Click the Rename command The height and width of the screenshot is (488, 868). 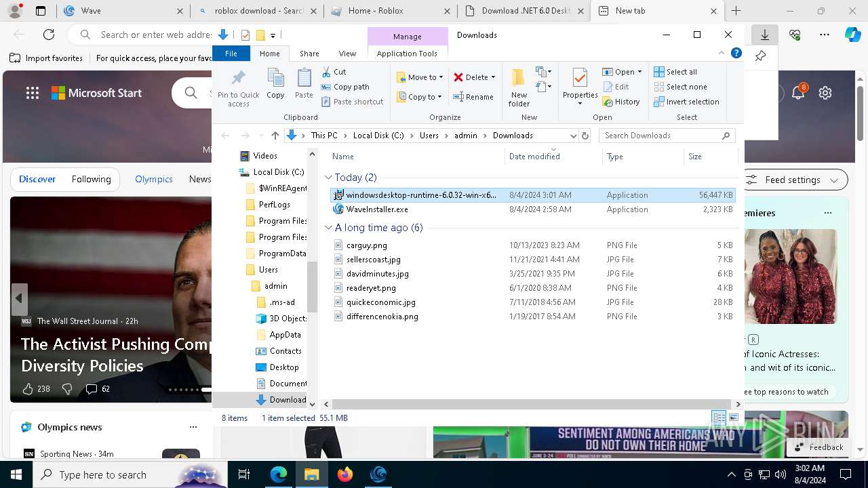click(x=473, y=97)
